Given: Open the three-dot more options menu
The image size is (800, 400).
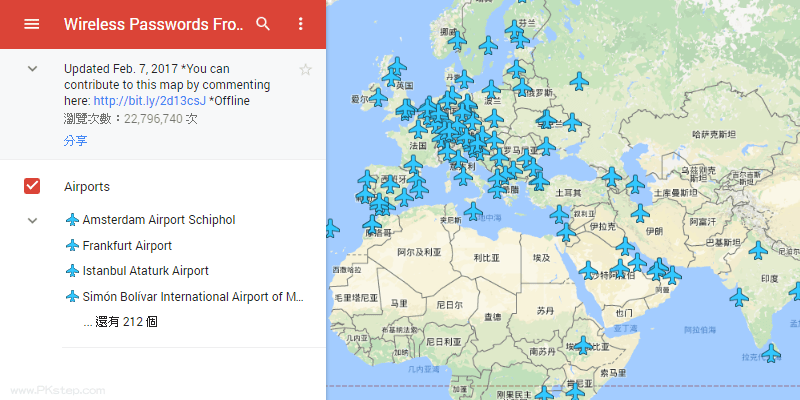Looking at the screenshot, I should pos(301,23).
